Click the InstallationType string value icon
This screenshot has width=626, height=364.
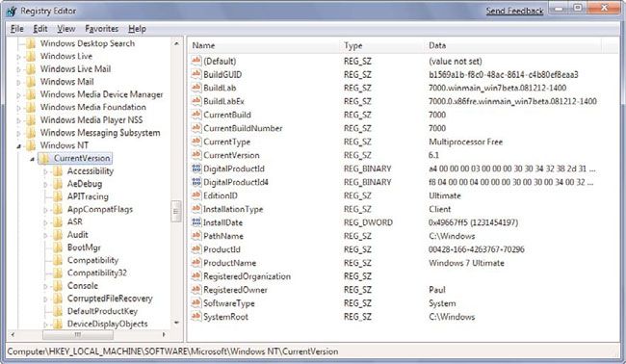tap(196, 209)
